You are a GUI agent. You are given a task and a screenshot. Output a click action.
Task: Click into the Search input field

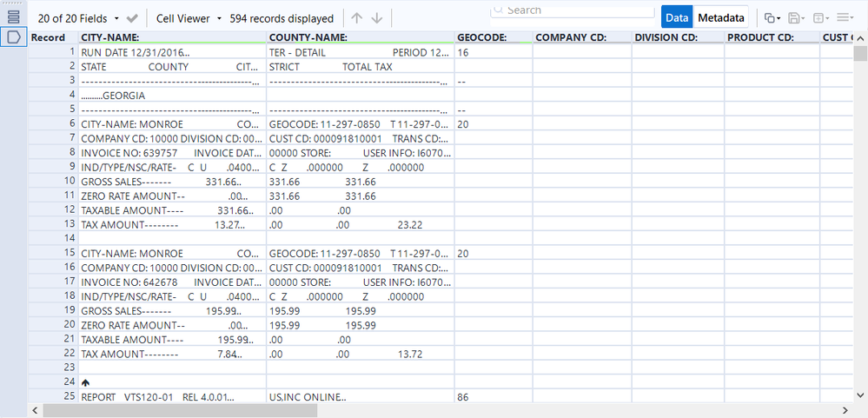tap(572, 10)
